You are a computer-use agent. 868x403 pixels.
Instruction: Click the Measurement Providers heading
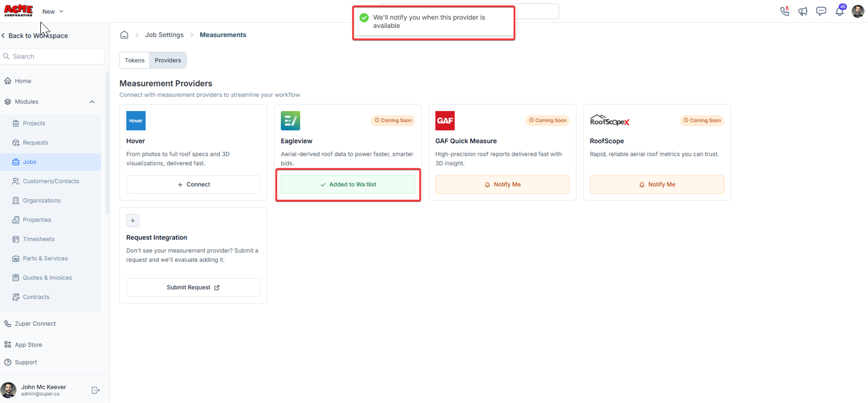click(166, 83)
